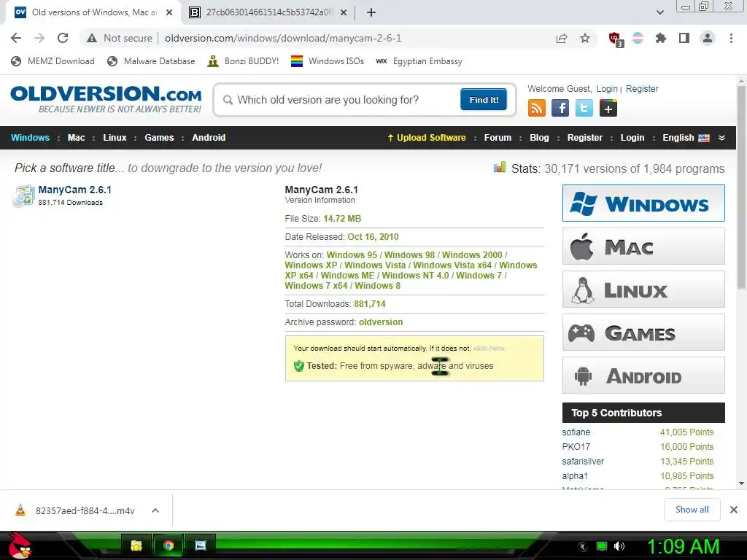Bookmark this page with the star icon
747x560 pixels.
point(585,38)
